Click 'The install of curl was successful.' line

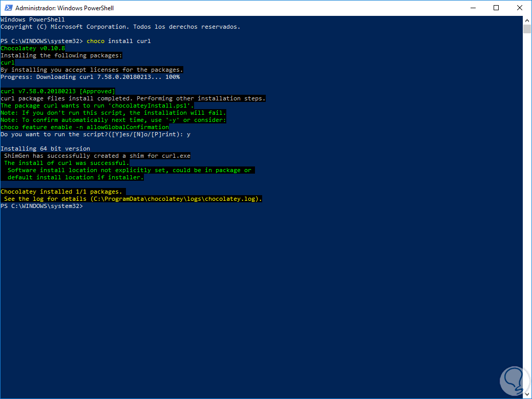(x=67, y=163)
